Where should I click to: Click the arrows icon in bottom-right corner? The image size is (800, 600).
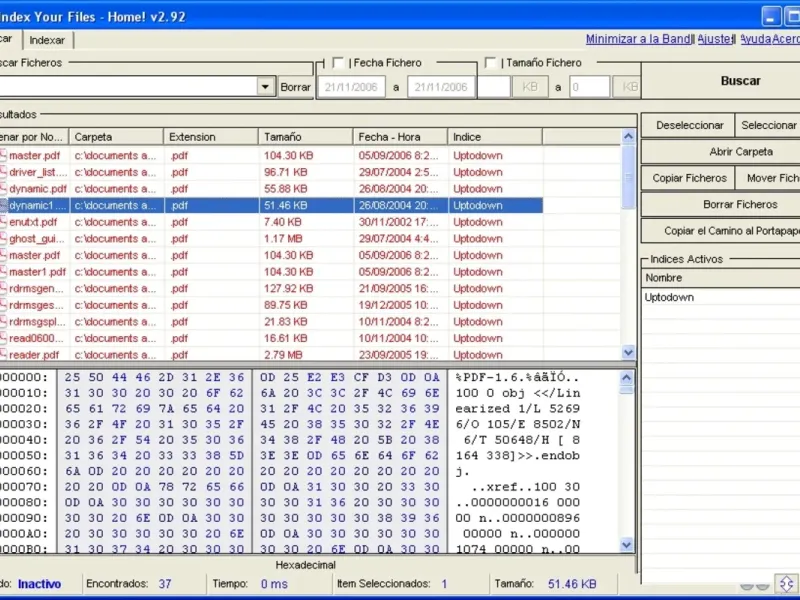tap(785, 584)
